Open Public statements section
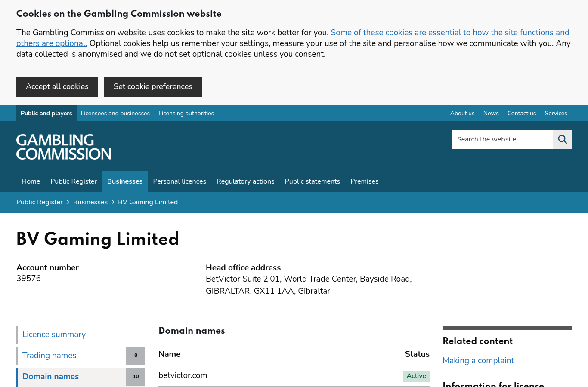Viewport: 588px width, 387px height. (313, 181)
